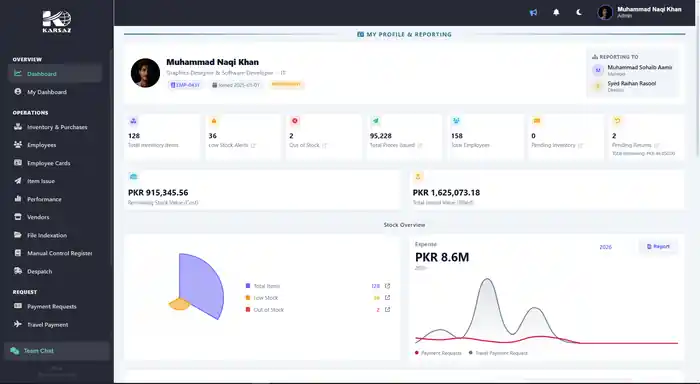Open Team Chat
700x384 pixels.
pos(57,351)
